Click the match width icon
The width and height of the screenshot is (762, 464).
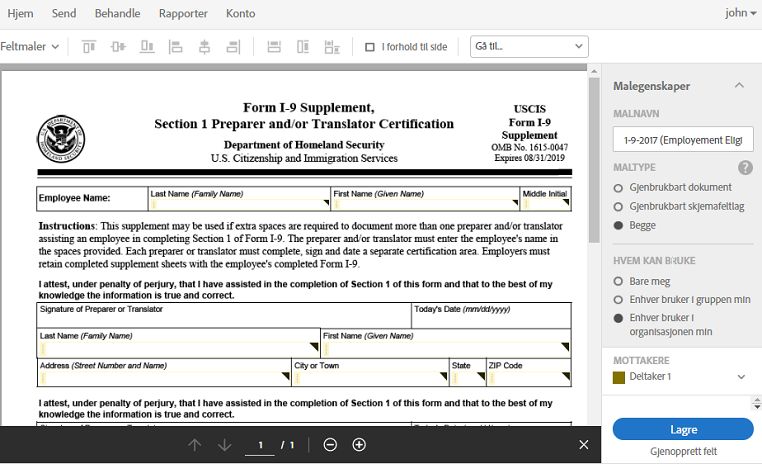click(x=274, y=47)
